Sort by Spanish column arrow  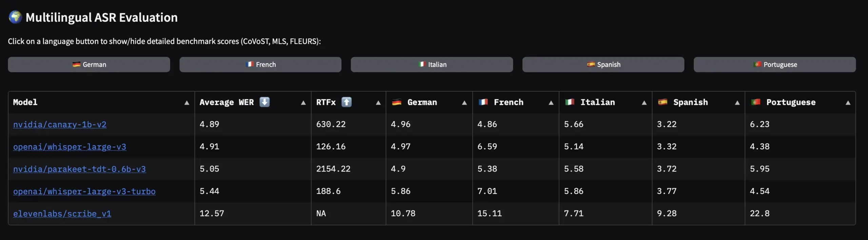[737, 103]
